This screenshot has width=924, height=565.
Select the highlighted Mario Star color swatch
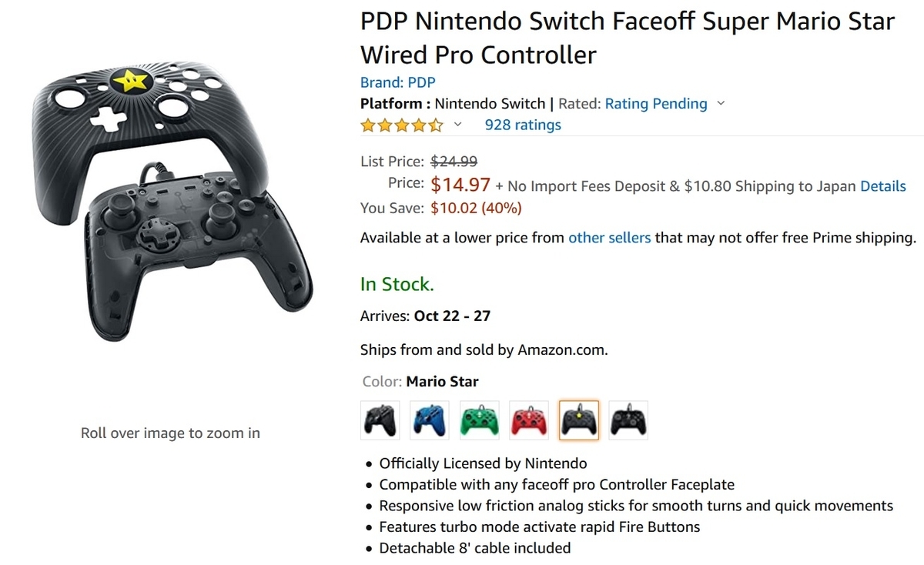coord(578,420)
